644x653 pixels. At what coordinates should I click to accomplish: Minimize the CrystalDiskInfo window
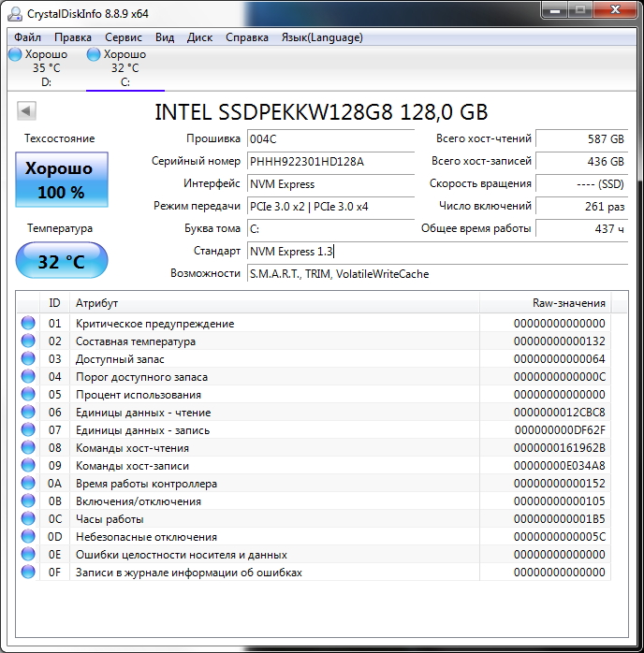(x=555, y=10)
